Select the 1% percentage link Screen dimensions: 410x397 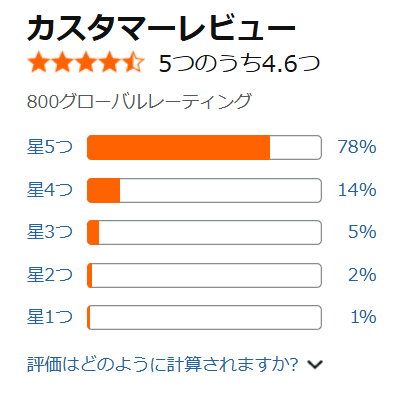click(363, 317)
